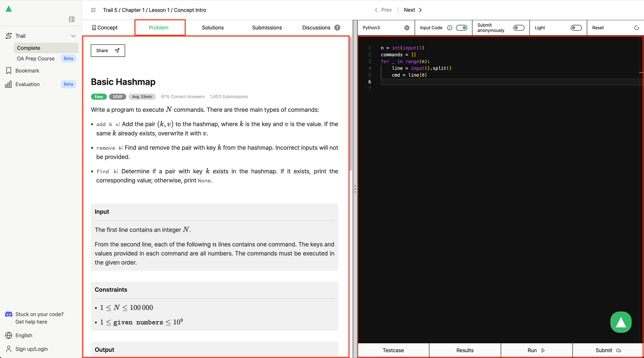Click code line 'commands = []'

click(x=398, y=55)
